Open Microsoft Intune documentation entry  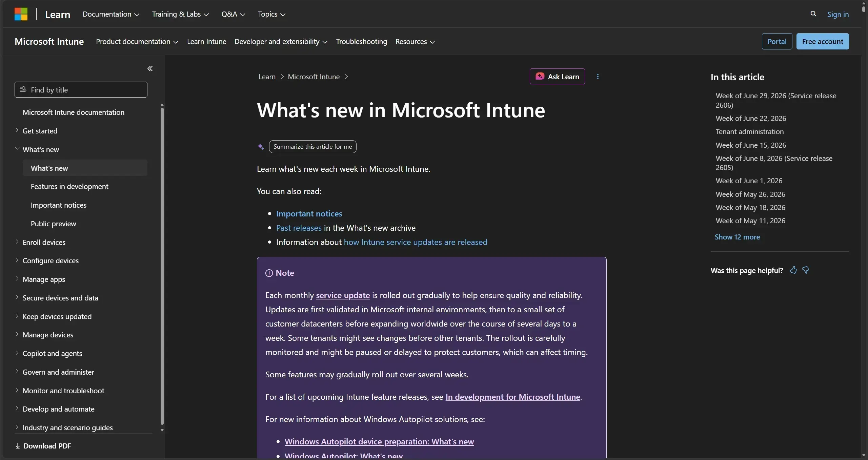pos(74,112)
